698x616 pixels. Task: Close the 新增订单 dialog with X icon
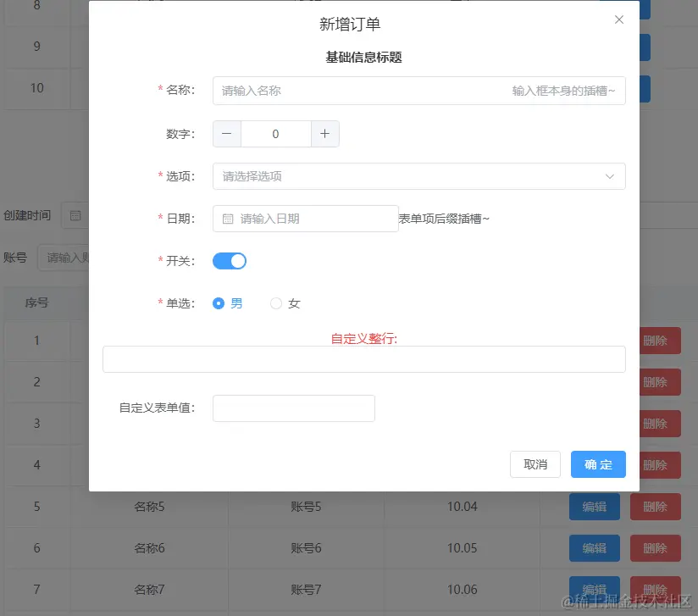coord(619,19)
